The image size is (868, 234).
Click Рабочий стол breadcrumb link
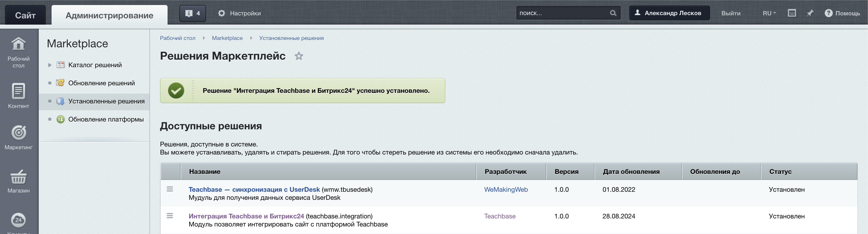point(178,38)
